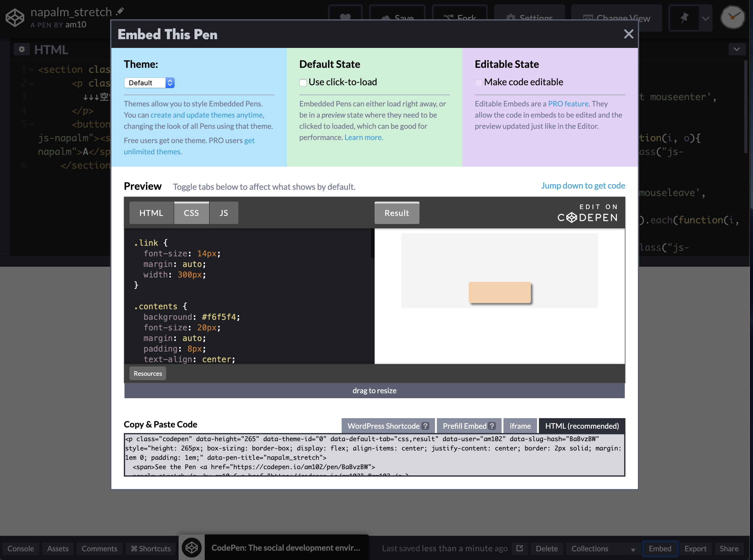Image resolution: width=753 pixels, height=560 pixels.
Task: Close the Embed This Pen dialog
Action: coord(629,34)
